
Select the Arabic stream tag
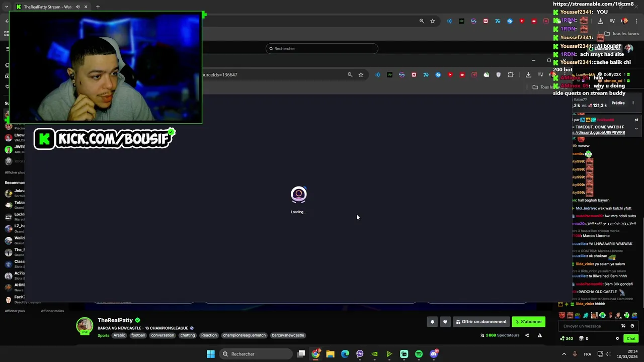119,335
